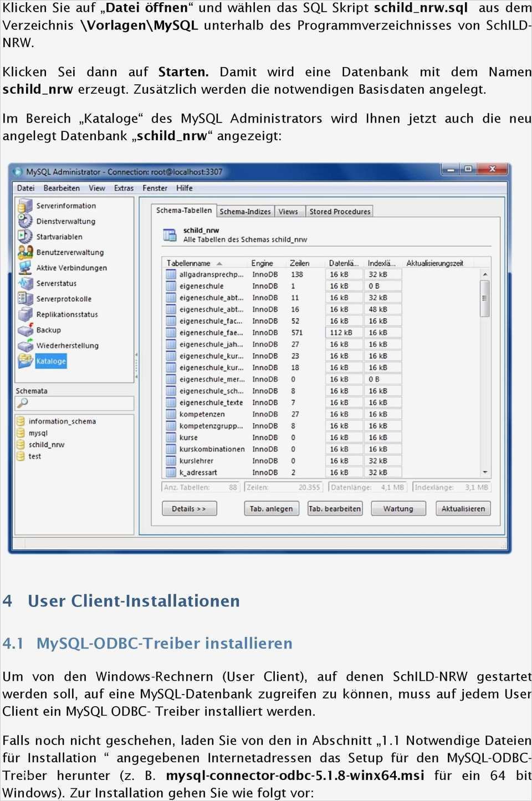Click table list scrollbar down arrow
Screen dimensions: 532x801
[x=485, y=472]
